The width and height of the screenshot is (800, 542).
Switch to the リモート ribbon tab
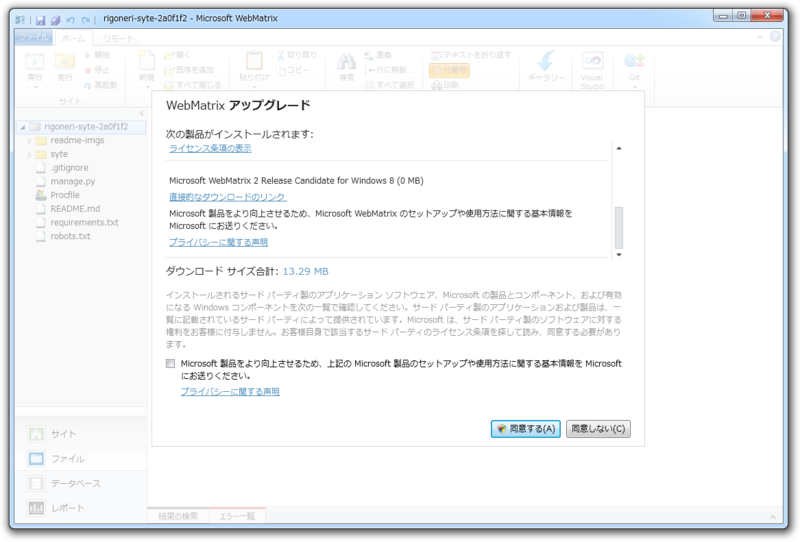(x=118, y=38)
